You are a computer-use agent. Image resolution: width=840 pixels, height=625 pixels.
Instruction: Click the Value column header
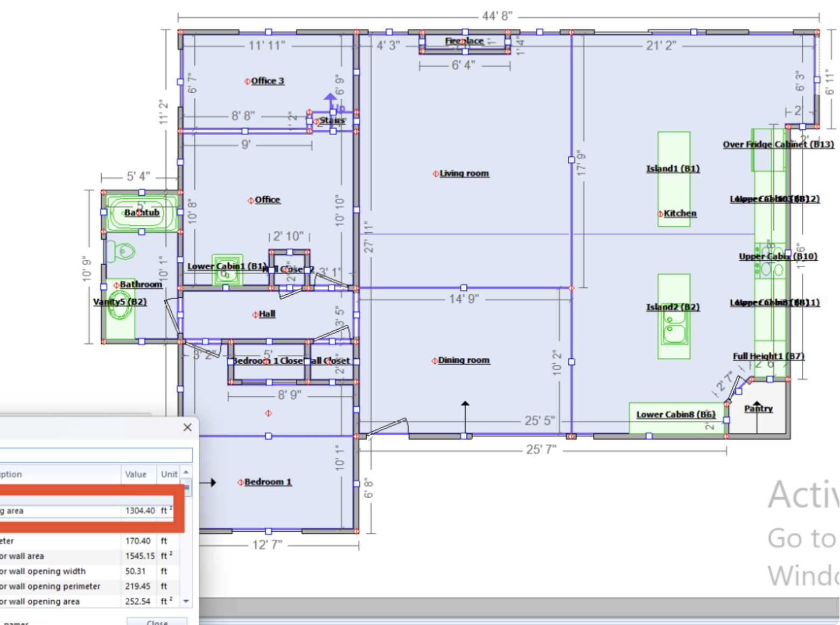click(139, 474)
